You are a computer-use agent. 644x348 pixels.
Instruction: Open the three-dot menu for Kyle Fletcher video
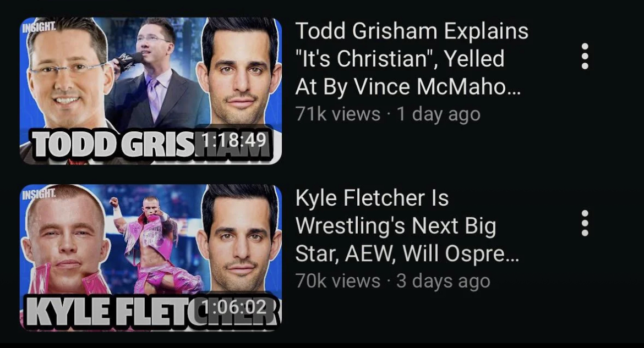(585, 223)
